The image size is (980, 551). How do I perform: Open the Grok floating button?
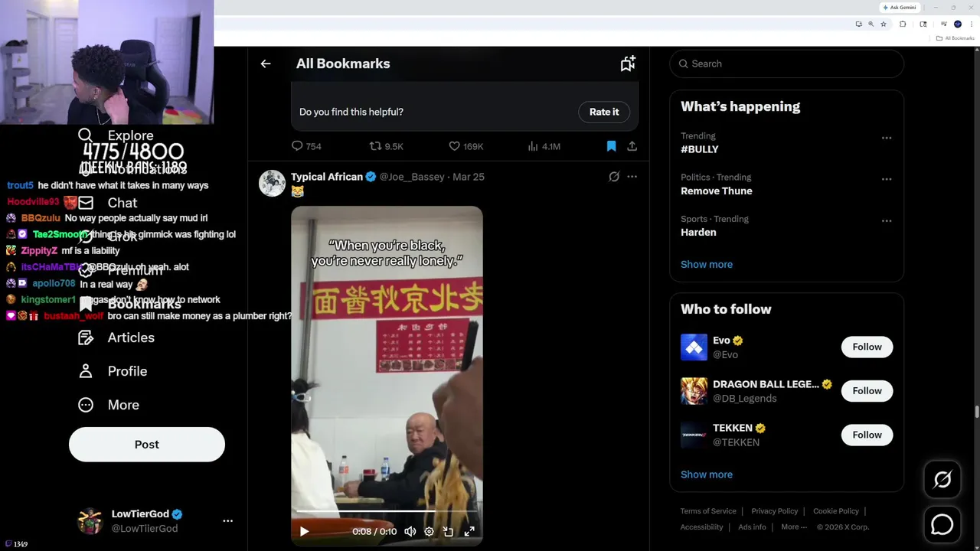pyautogui.click(x=942, y=479)
